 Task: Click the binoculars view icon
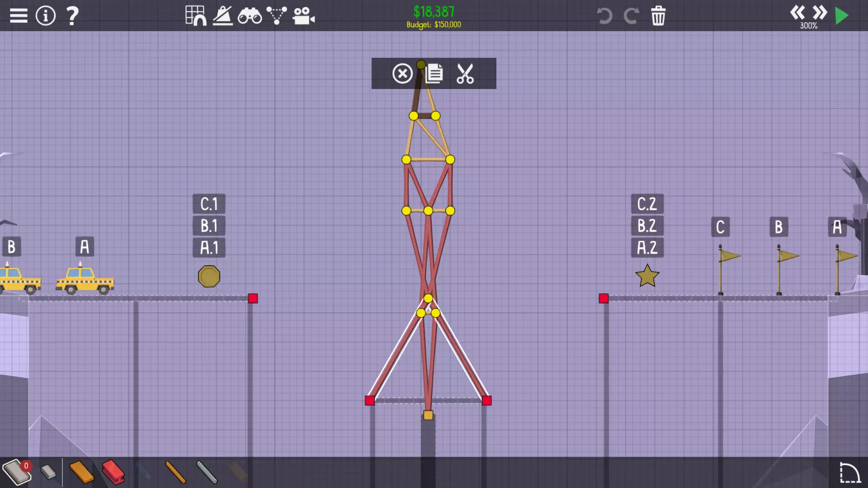(x=250, y=16)
